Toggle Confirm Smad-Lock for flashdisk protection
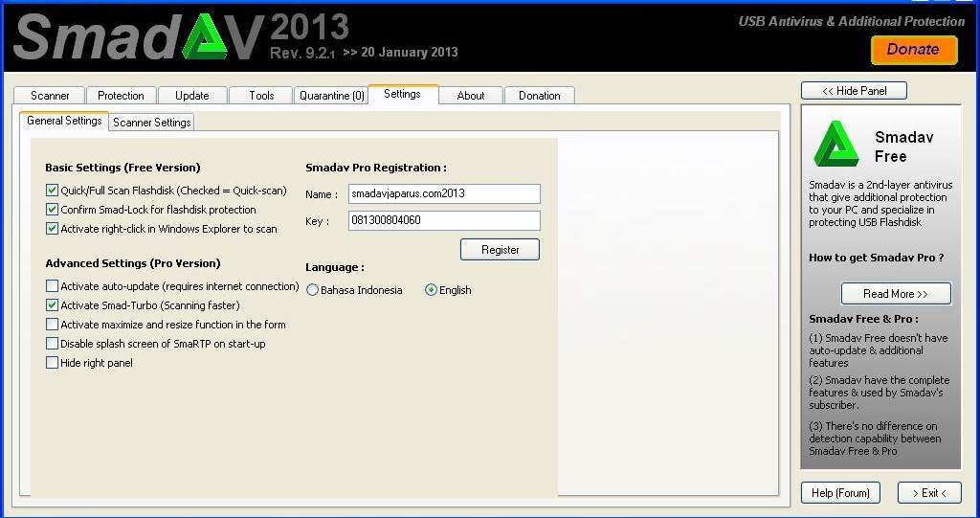980x518 pixels. [52, 210]
